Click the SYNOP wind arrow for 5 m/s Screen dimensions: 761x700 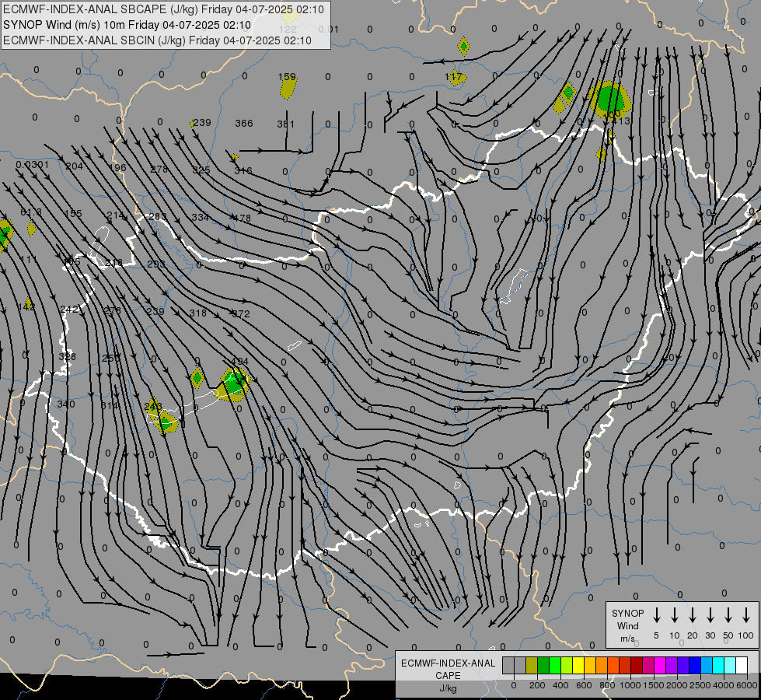coord(656,615)
